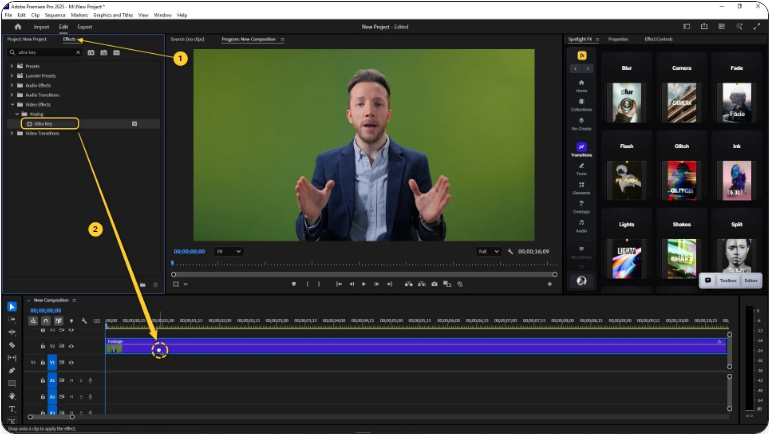Select the Razor tool in timeline toolbar
This screenshot has height=434, width=769.
pos(12,345)
